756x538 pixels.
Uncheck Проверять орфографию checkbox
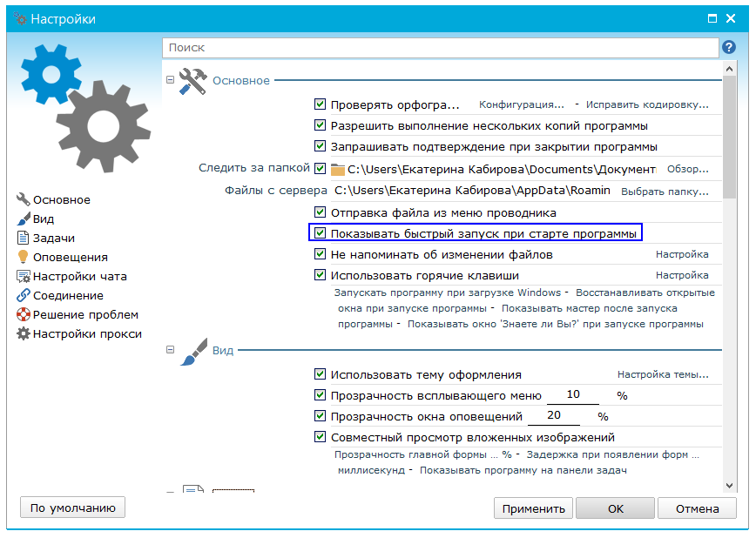[x=321, y=104]
